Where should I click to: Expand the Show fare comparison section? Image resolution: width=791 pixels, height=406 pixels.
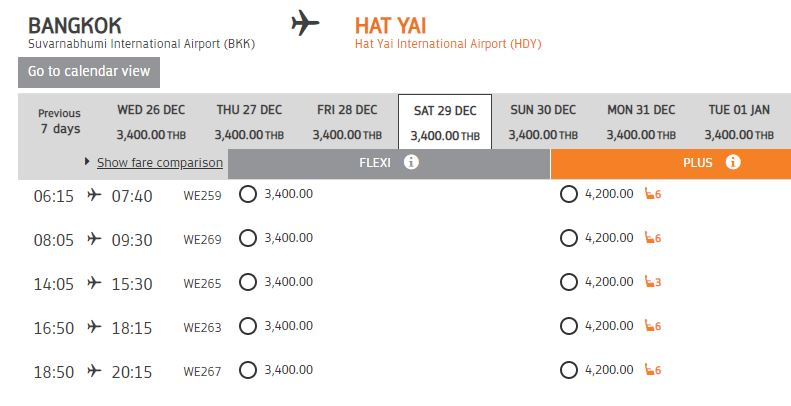tap(159, 162)
